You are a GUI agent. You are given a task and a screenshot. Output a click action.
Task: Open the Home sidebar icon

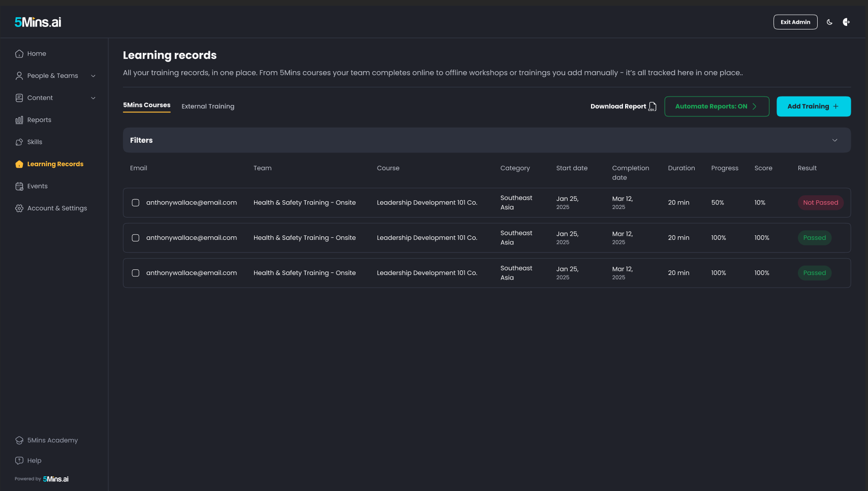tap(19, 54)
